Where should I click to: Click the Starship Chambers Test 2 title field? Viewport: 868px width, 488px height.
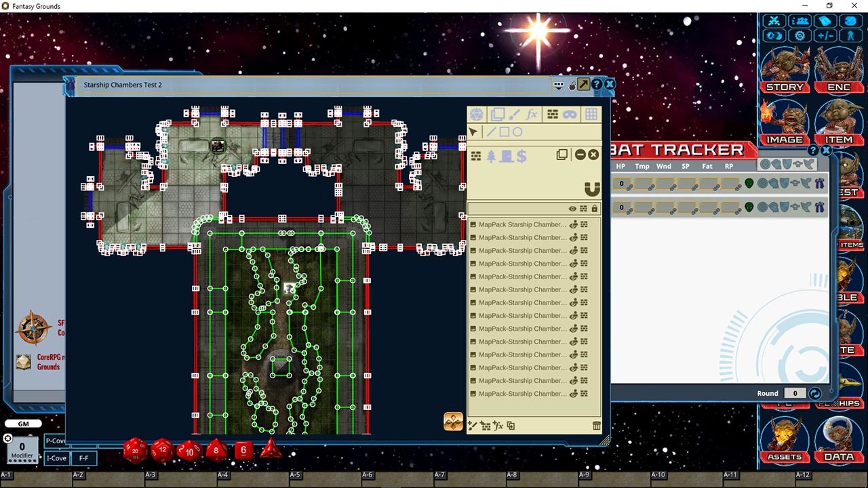coord(313,85)
